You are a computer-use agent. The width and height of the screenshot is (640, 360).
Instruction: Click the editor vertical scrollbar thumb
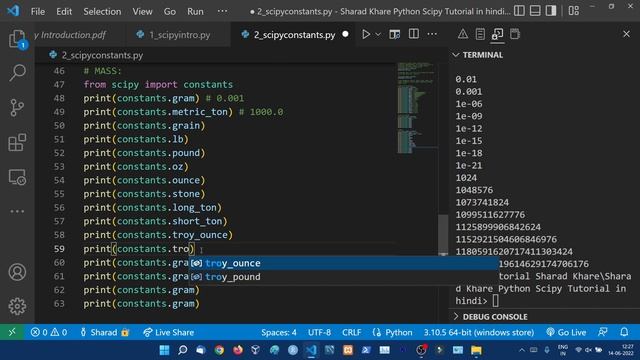point(443,234)
